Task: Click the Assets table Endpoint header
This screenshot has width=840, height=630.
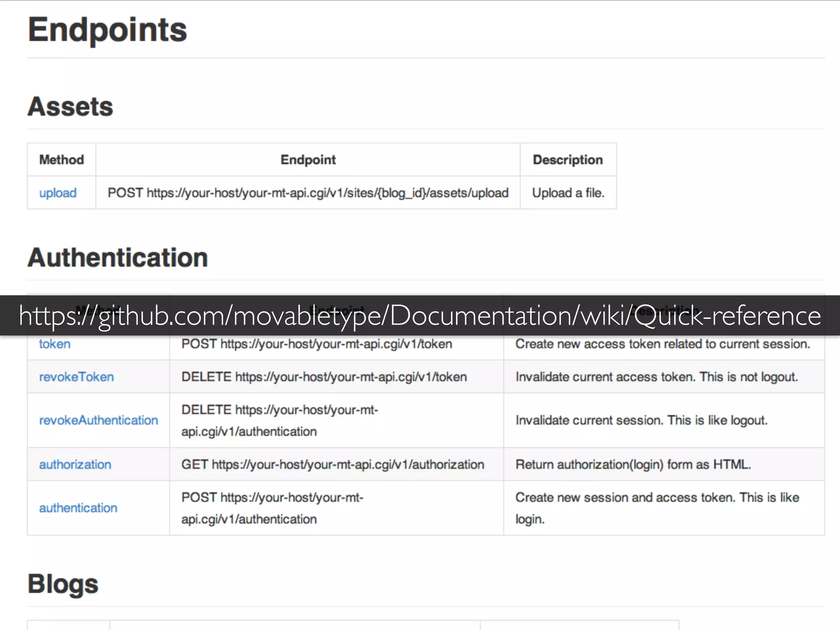Action: (x=308, y=160)
